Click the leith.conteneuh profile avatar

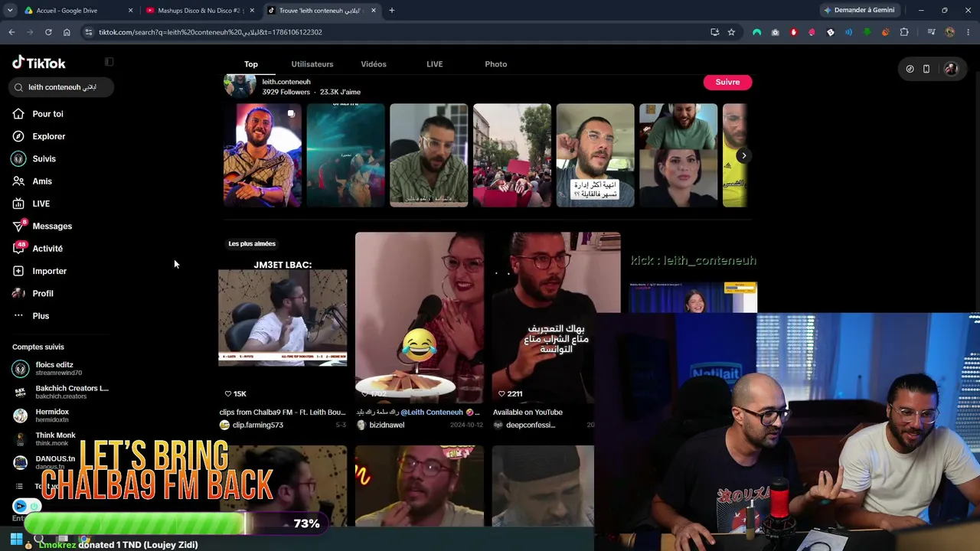(x=240, y=86)
